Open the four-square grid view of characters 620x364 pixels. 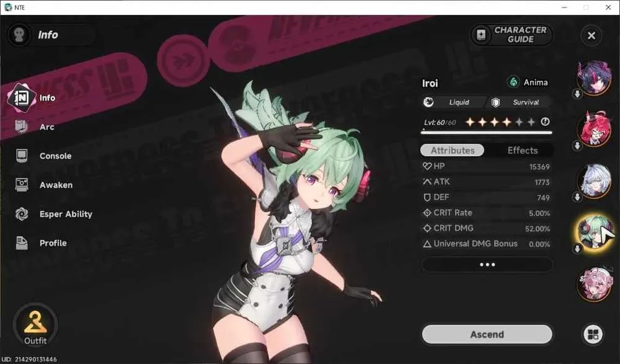coord(593,335)
